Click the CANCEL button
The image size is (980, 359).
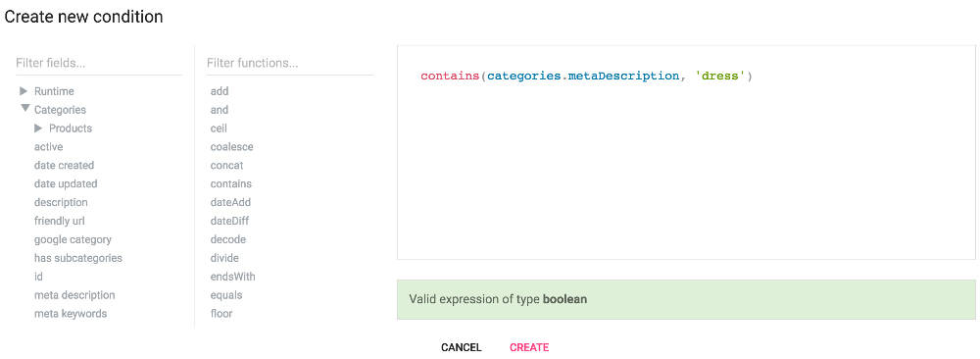tap(462, 348)
